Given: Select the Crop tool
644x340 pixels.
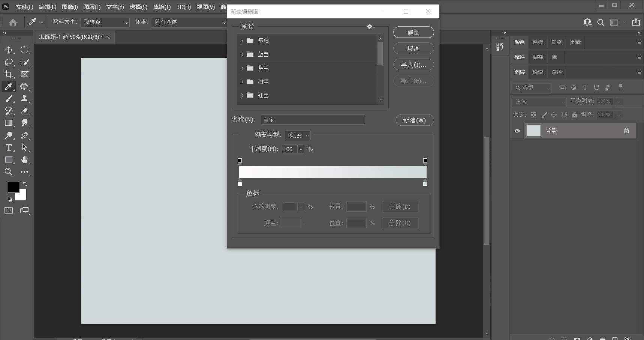Looking at the screenshot, I should coord(9,74).
